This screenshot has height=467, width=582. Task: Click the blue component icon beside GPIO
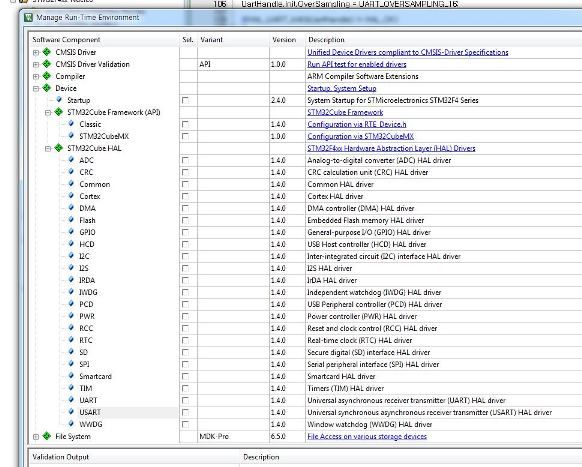tap(71, 232)
